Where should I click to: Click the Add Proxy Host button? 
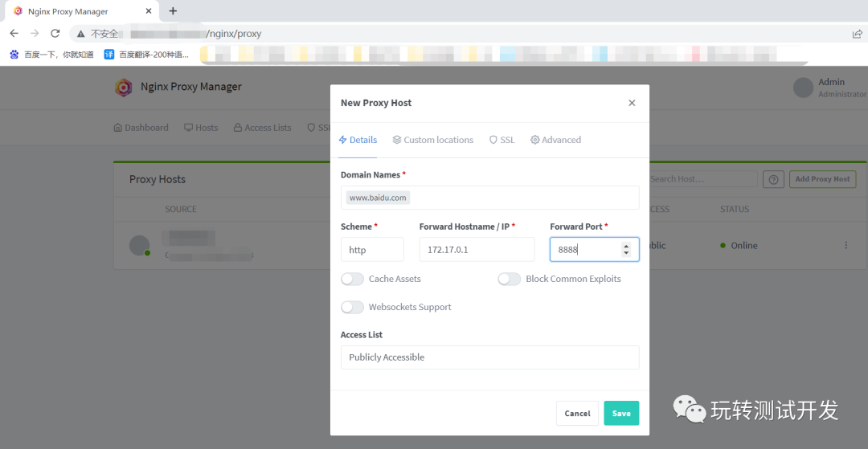click(823, 179)
